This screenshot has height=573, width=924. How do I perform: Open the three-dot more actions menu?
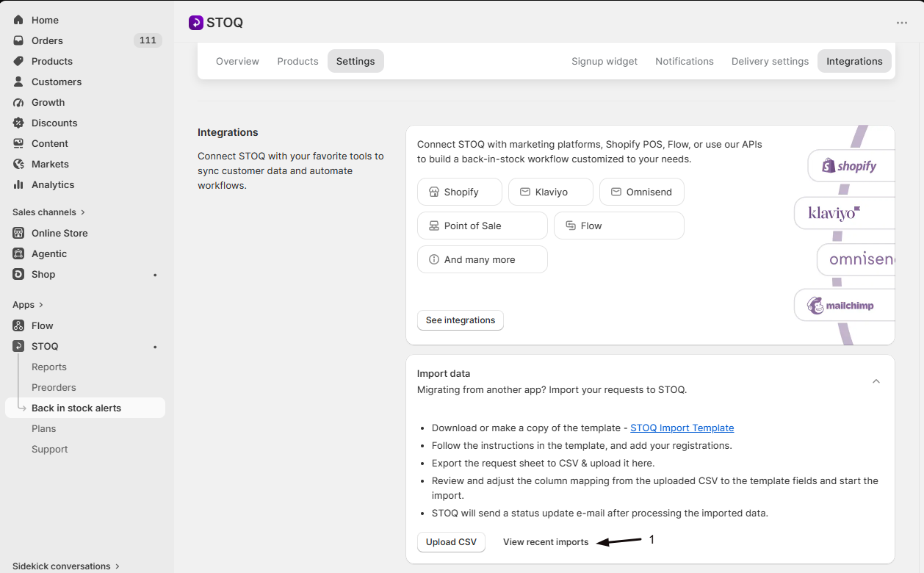[x=902, y=23]
